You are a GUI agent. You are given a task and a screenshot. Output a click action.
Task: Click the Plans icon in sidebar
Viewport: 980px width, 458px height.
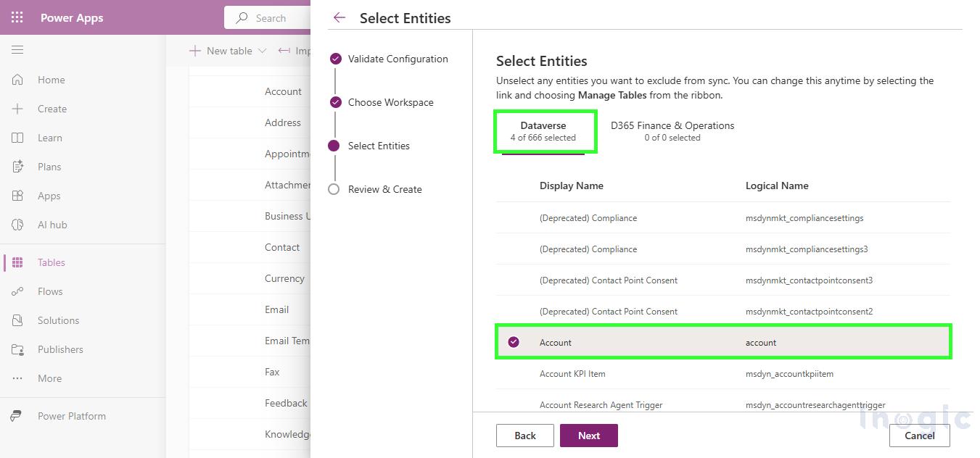coord(17,167)
